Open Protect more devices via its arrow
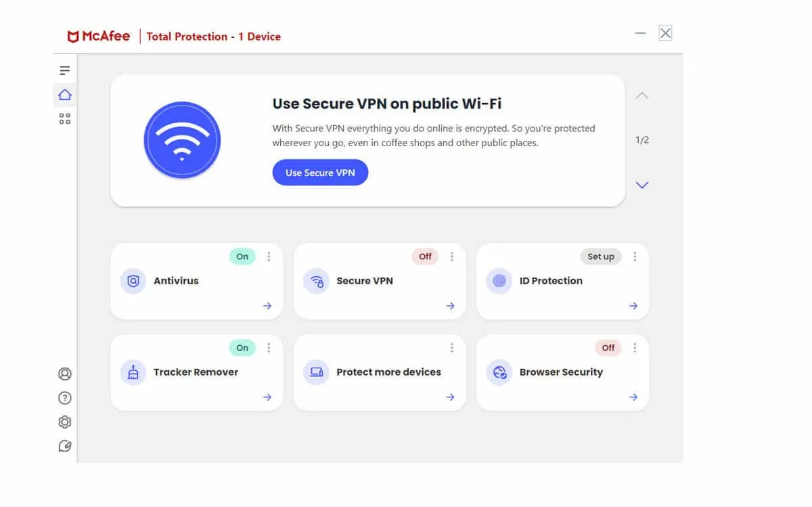The image size is (812, 507). pos(450,397)
